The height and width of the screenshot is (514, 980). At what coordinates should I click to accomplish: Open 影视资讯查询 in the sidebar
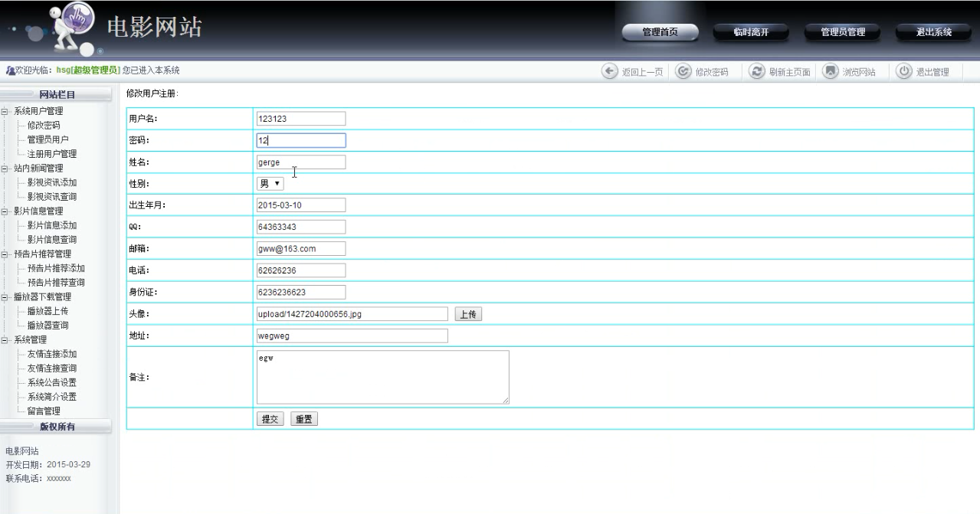pos(52,197)
